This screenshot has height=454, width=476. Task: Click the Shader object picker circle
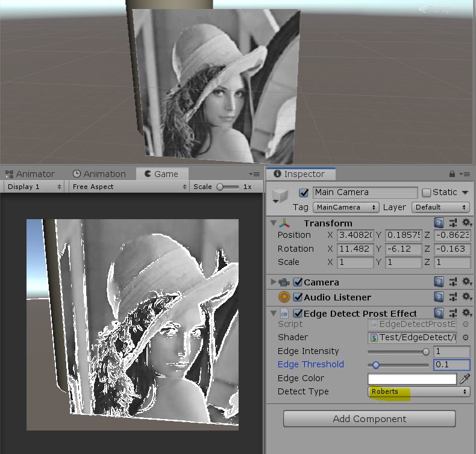465,337
